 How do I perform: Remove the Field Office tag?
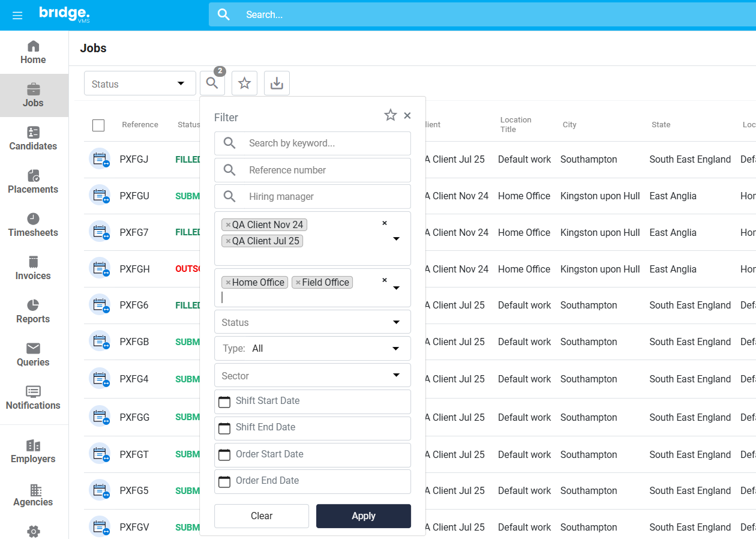[298, 283]
